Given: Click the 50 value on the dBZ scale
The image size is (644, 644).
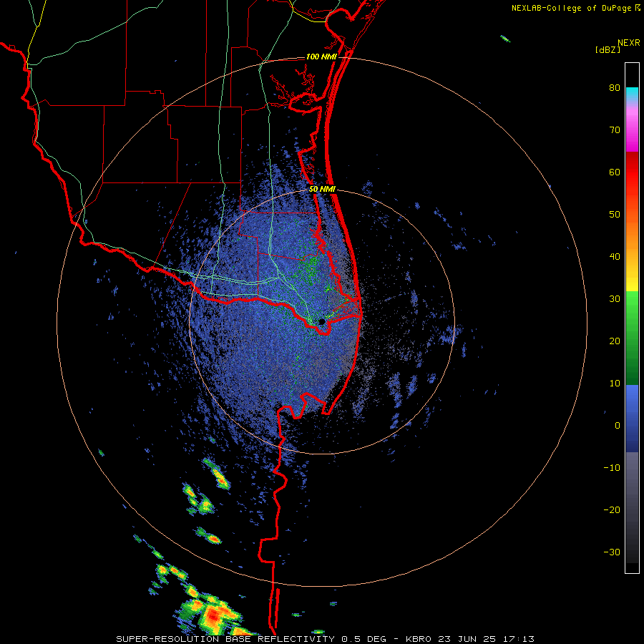Looking at the screenshot, I should (615, 215).
